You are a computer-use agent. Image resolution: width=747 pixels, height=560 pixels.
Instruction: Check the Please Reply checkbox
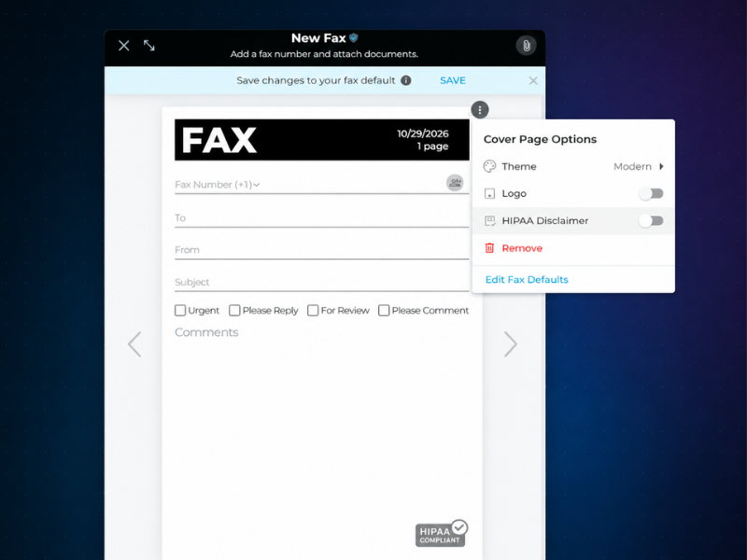pyautogui.click(x=234, y=311)
